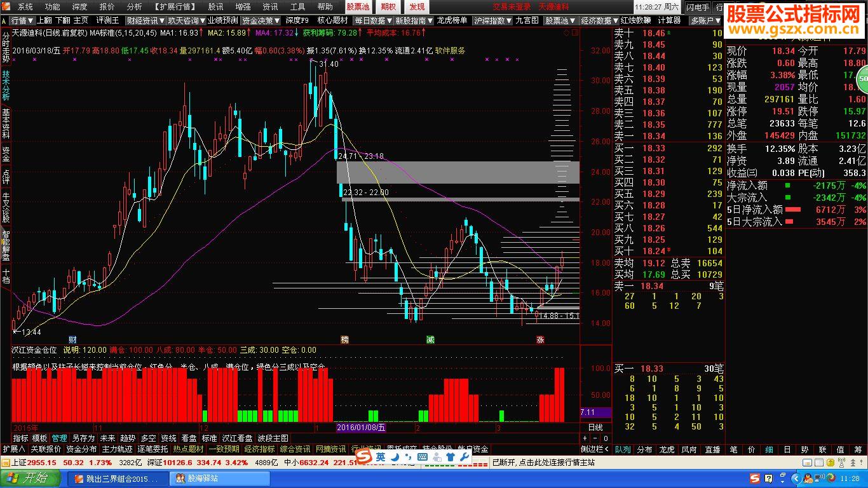Open the 分析 menu
Viewport: 868px width, 488px height.
(x=134, y=7)
